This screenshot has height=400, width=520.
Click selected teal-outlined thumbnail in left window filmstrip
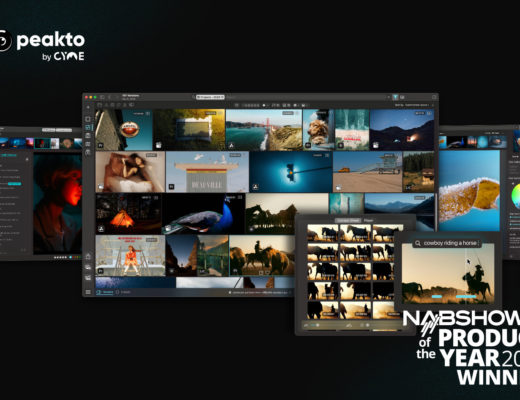(x=42, y=143)
